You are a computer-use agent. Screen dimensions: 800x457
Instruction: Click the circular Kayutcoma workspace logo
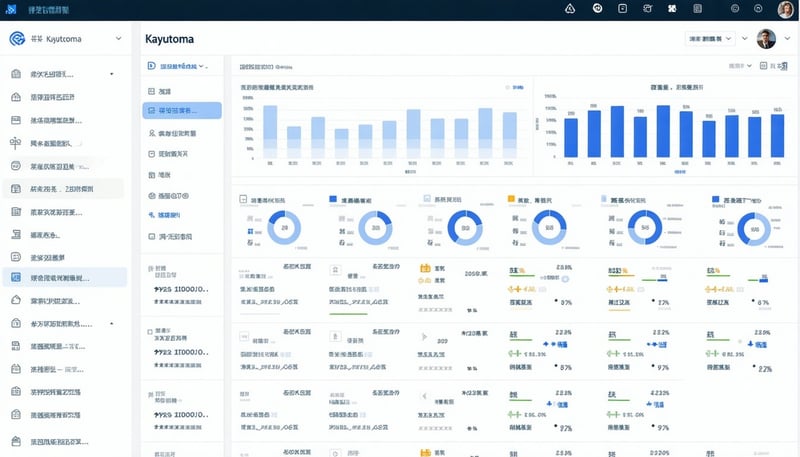tap(17, 38)
